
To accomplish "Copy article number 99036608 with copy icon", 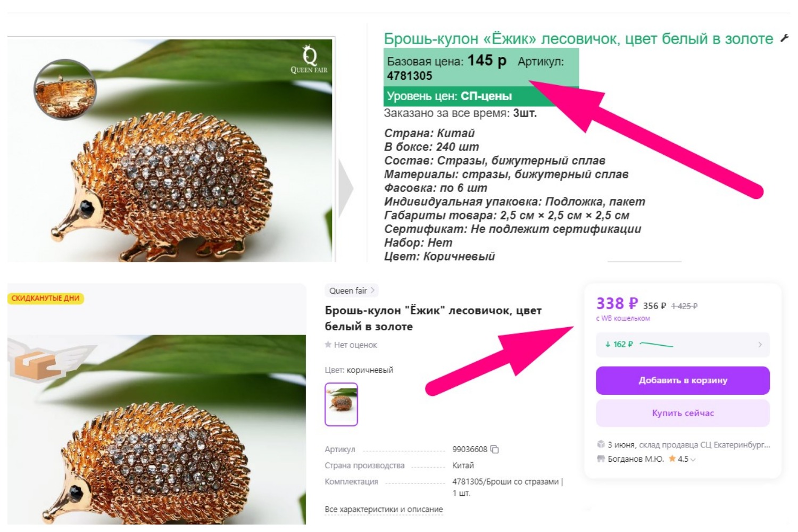I will click(x=494, y=450).
